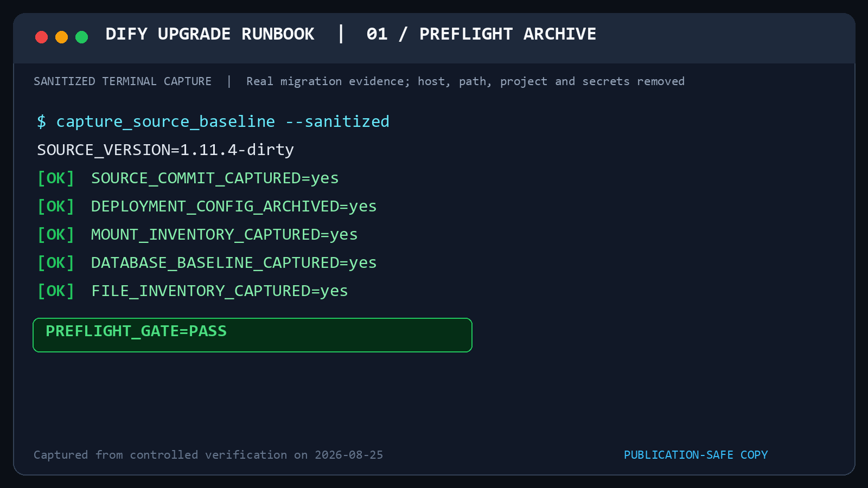
Task: Click the [OK] marker beside DATABASE_BASELINE_CAPTURED
Action: [x=56, y=262]
